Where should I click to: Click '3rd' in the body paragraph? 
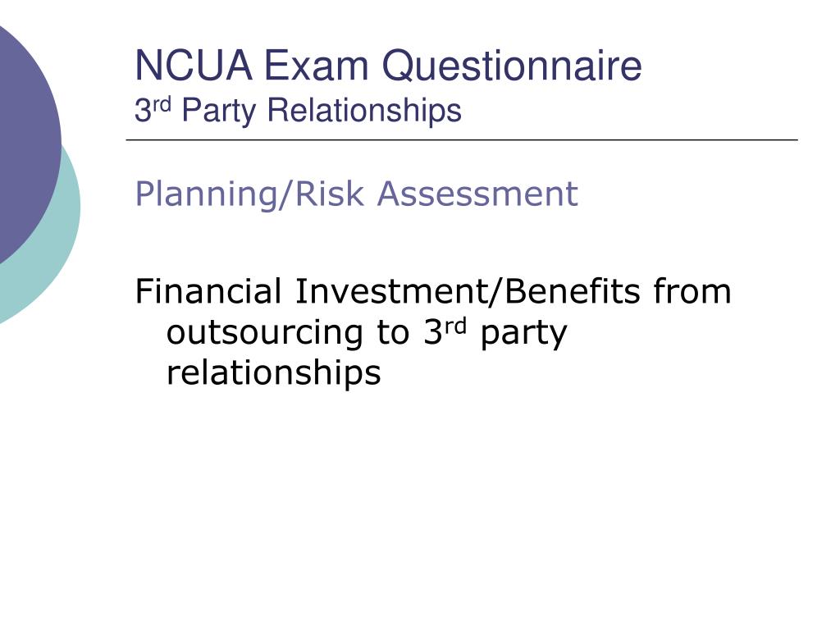point(445,331)
